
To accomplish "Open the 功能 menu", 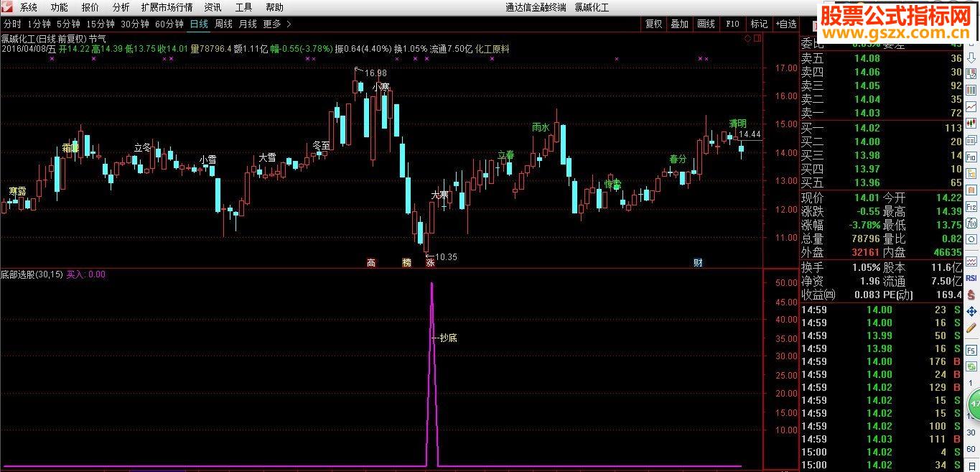I will [60, 7].
